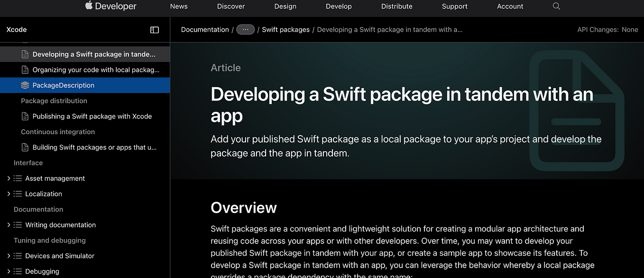Open the Design menu item

[285, 6]
